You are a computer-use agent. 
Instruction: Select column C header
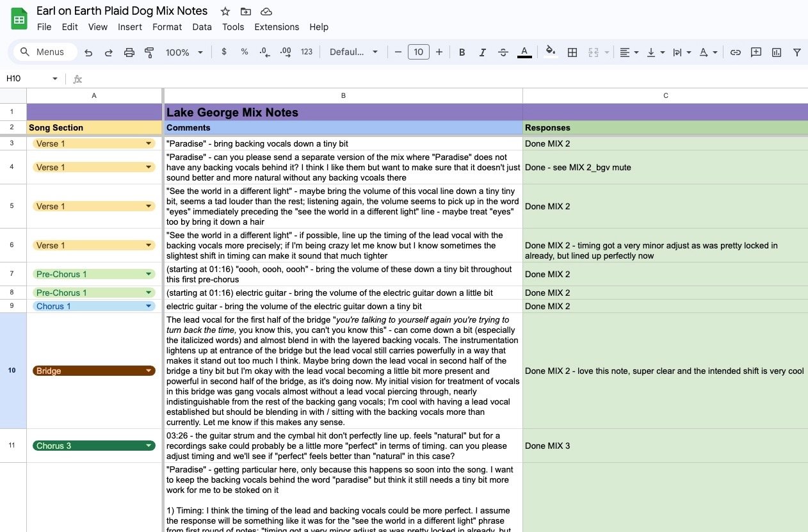[x=665, y=95]
